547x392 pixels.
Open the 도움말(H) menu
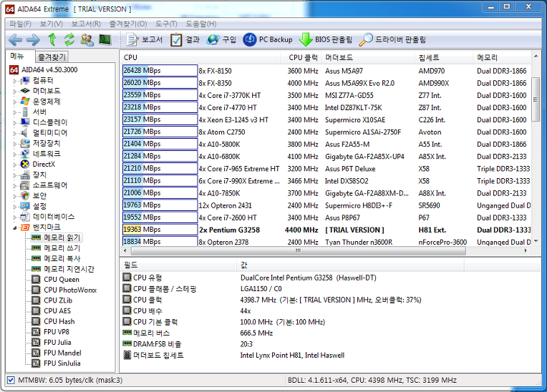200,24
